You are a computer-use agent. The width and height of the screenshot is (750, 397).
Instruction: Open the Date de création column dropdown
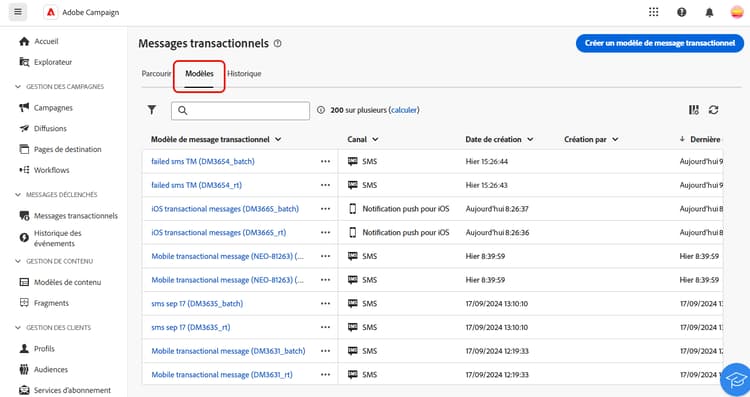click(x=530, y=140)
